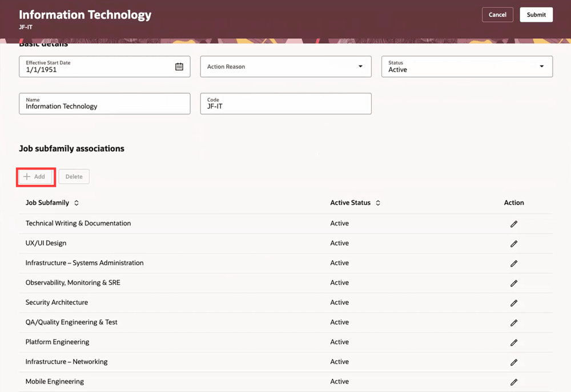
Task: Select the Security Architecture text
Action: (x=57, y=302)
